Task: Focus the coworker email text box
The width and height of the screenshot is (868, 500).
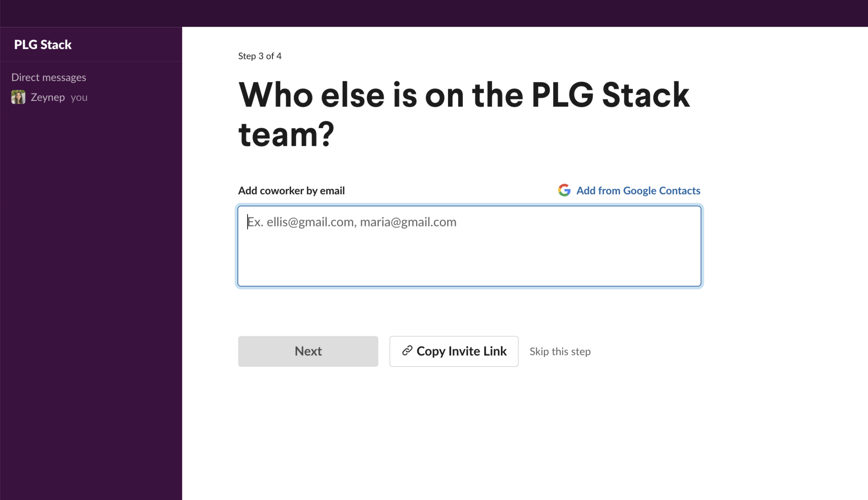Action: 469,246
